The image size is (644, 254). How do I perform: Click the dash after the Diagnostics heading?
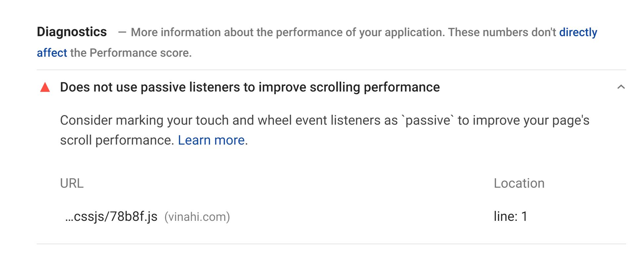(122, 32)
